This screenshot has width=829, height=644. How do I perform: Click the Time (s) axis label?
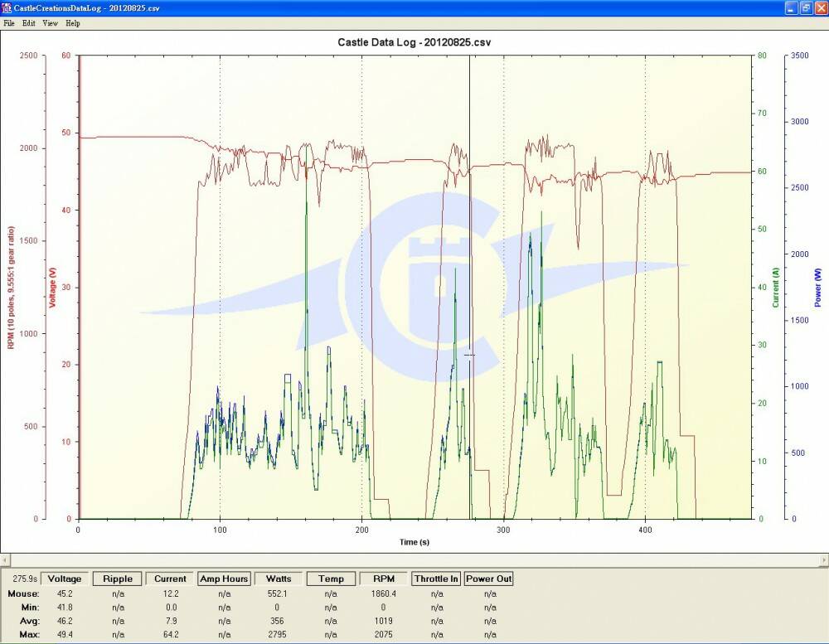[414, 542]
